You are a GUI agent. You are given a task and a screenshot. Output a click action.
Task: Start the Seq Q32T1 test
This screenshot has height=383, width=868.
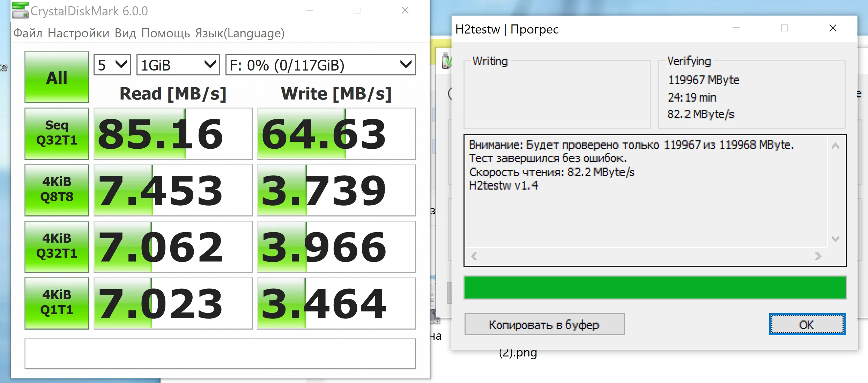coord(57,133)
